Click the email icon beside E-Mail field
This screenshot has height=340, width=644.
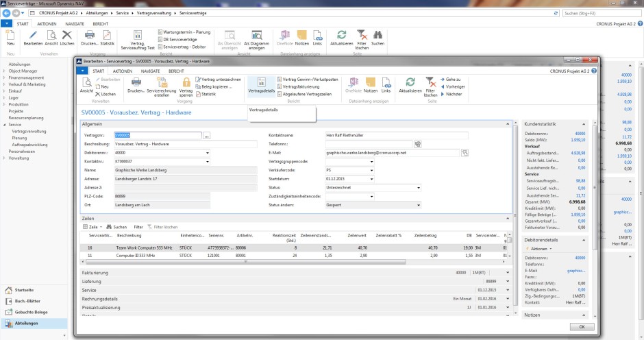tap(465, 153)
